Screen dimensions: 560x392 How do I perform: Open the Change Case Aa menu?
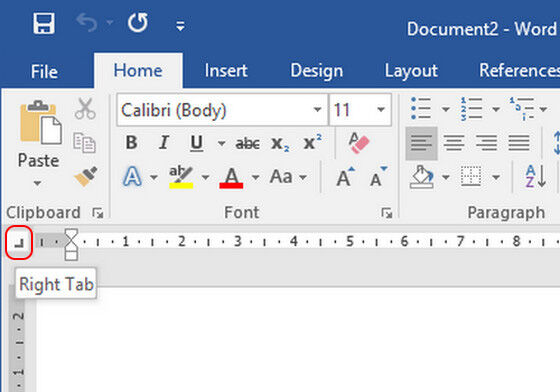[x=289, y=177]
